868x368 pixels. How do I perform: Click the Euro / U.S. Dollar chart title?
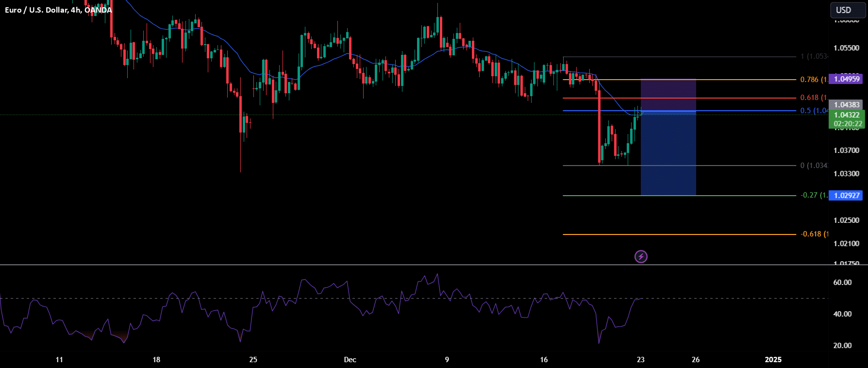click(x=58, y=10)
